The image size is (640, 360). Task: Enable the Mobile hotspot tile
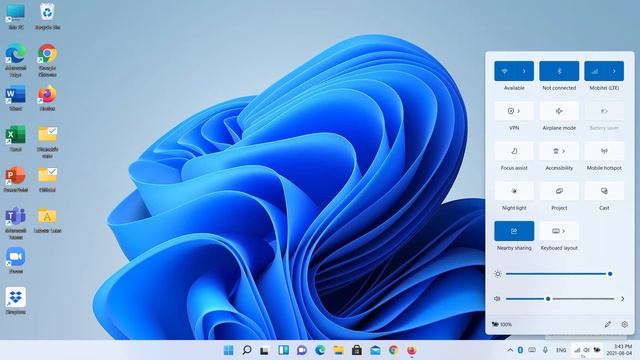604,151
